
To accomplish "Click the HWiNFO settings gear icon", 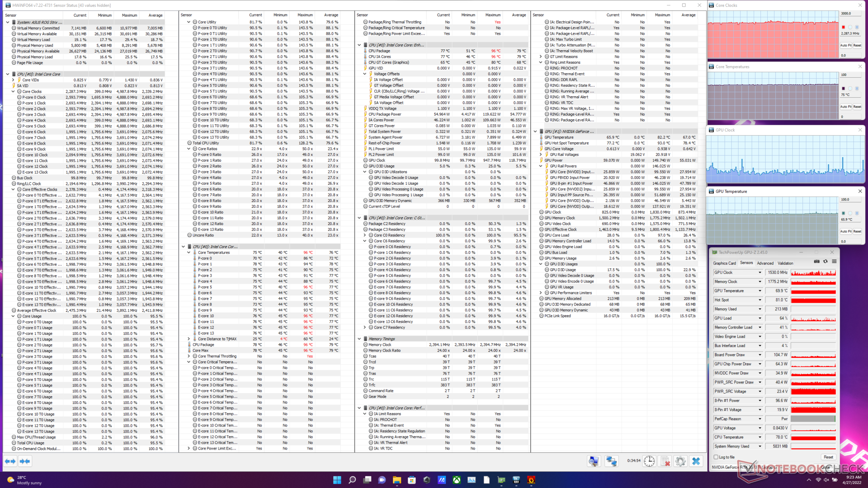I will coord(680,461).
